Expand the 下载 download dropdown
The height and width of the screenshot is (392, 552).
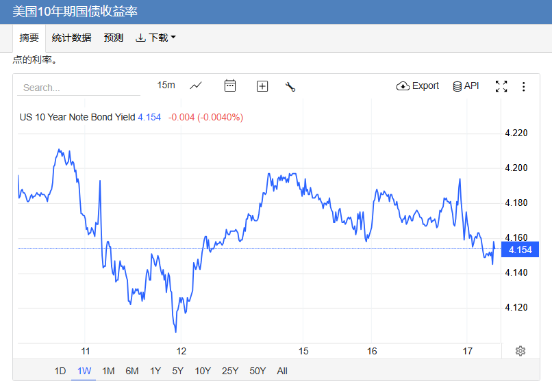[155, 38]
